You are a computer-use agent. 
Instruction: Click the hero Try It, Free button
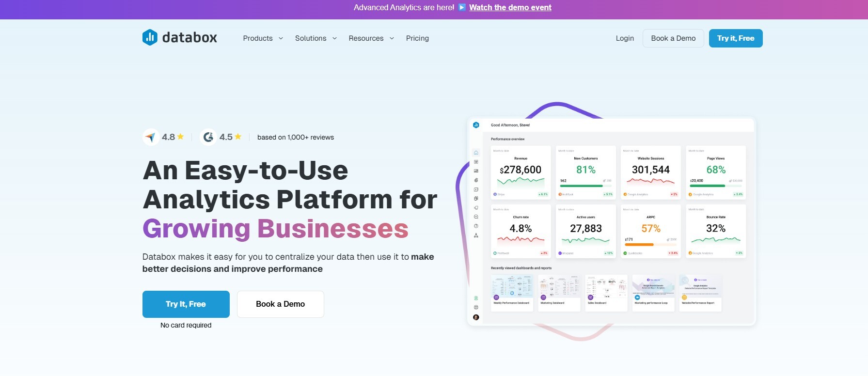coord(186,304)
